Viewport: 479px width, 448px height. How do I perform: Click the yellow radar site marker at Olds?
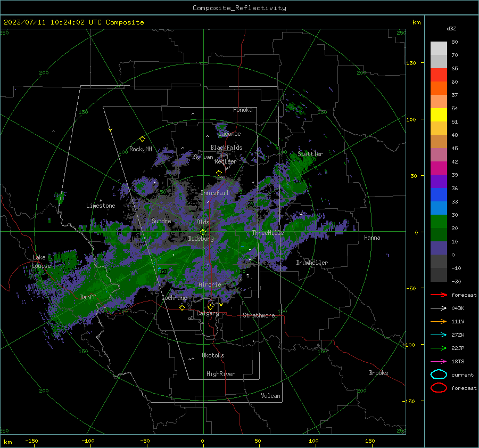203,232
